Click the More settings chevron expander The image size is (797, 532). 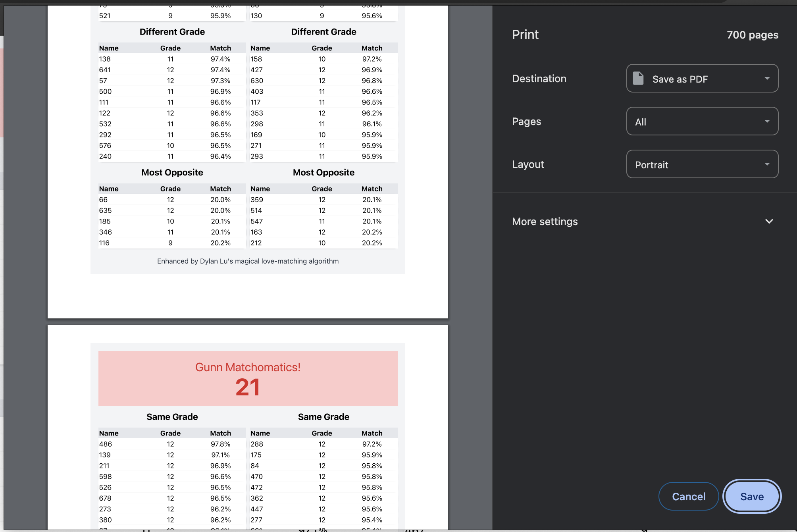769,222
